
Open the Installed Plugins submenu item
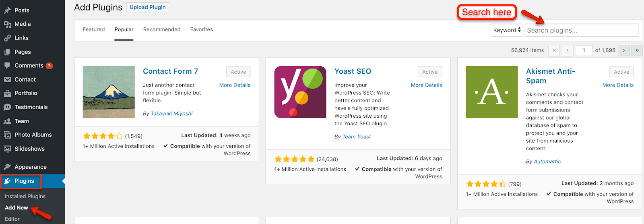coord(25,196)
